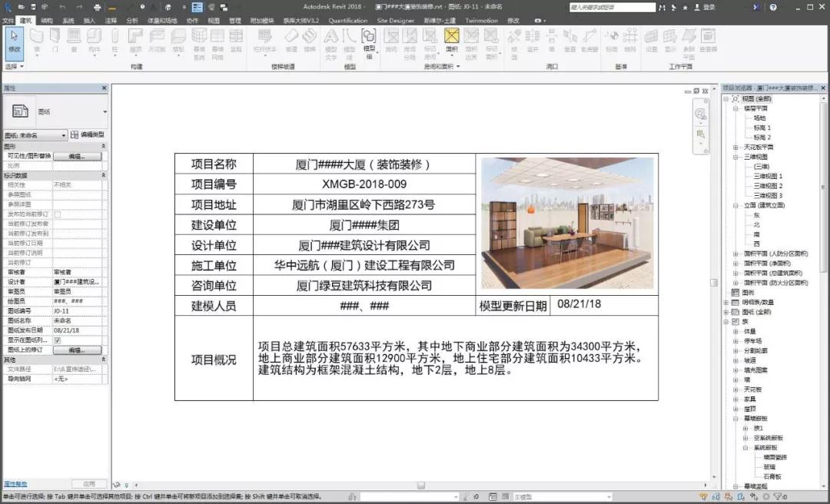830x504 pixels.
Task: Click the Print icon in quick access toolbar
Action: pos(98,8)
